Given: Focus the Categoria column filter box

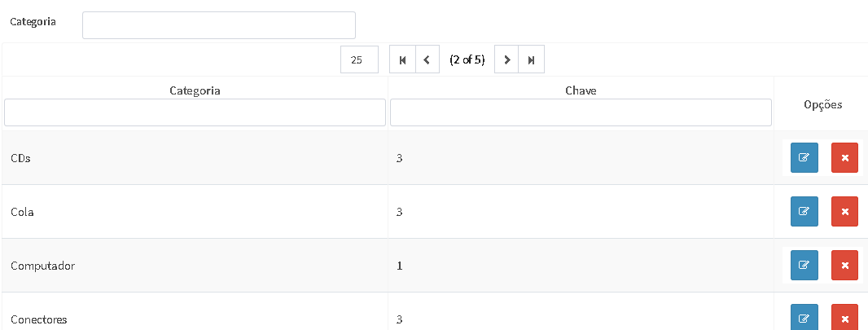Looking at the screenshot, I should [195, 112].
